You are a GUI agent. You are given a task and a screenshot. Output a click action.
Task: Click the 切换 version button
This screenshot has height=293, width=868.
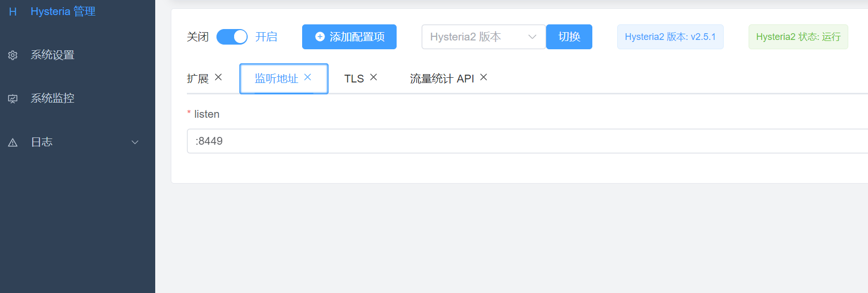click(x=569, y=37)
